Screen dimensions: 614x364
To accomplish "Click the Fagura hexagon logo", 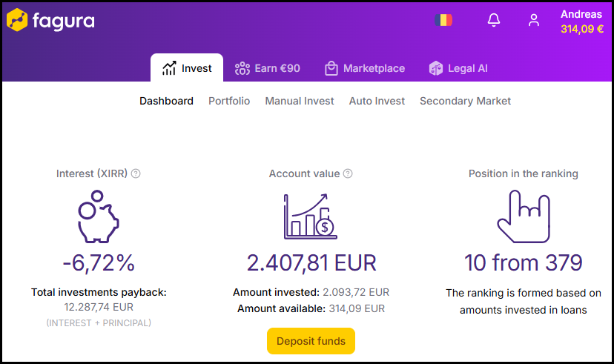I will pos(17,20).
